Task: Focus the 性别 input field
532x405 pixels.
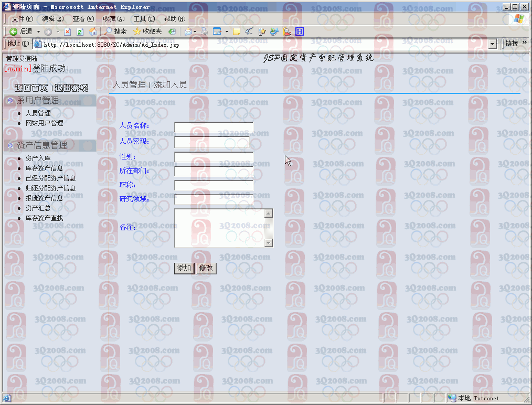Action: click(214, 157)
